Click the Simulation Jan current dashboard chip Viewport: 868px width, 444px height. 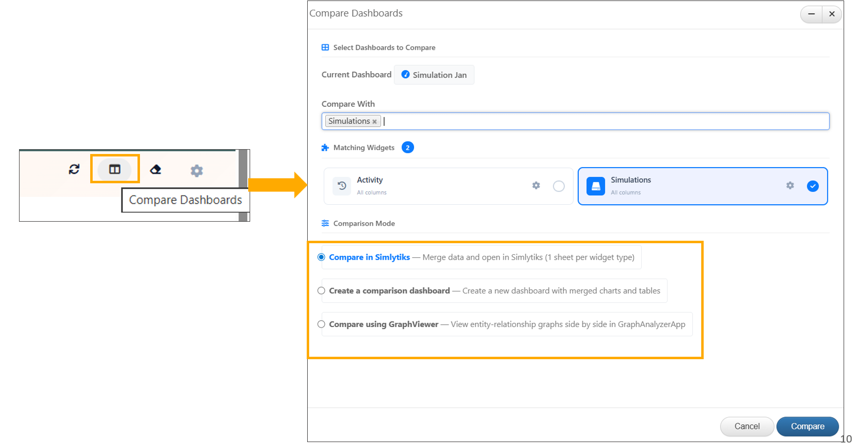point(434,75)
